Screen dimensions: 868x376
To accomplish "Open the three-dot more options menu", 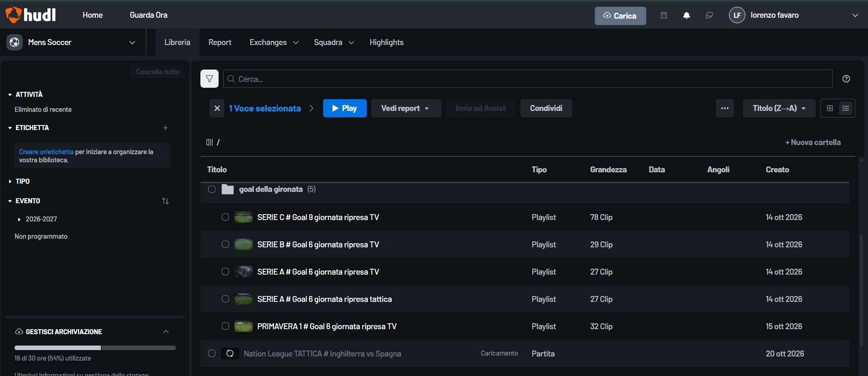I will click(725, 108).
